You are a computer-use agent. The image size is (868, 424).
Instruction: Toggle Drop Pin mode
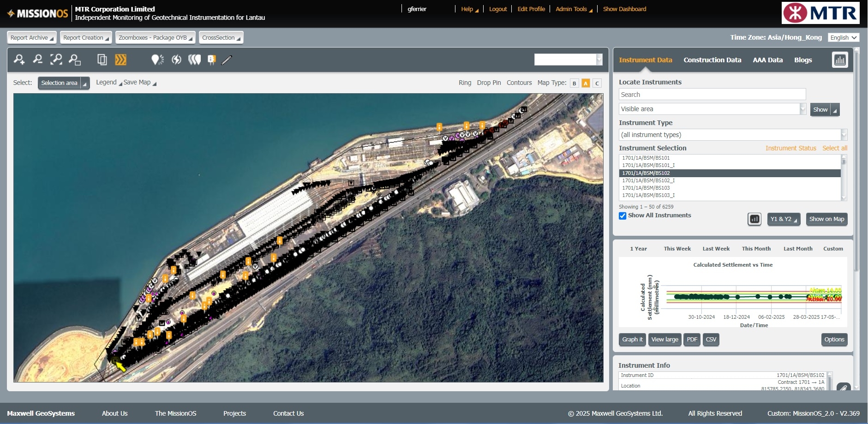click(489, 83)
